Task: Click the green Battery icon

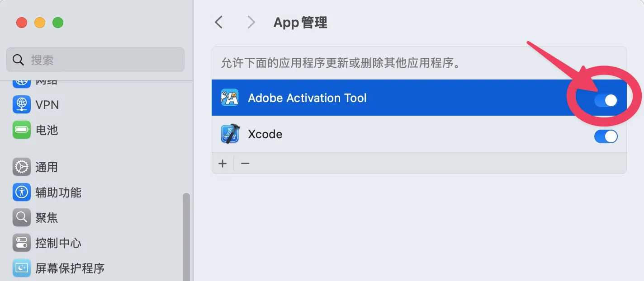Action: tap(21, 130)
